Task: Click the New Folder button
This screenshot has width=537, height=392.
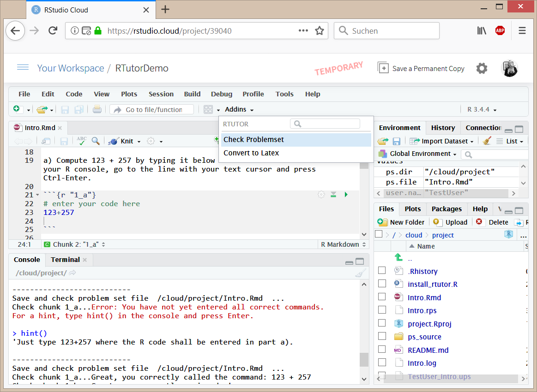Action: click(401, 222)
